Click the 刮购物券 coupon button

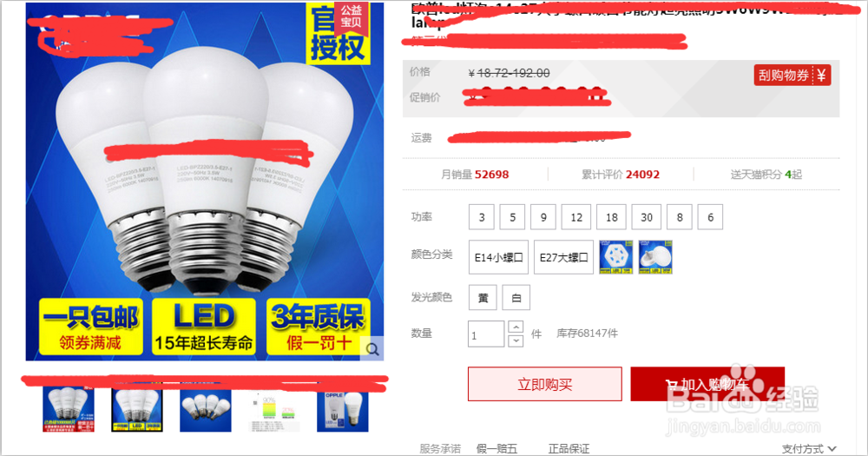click(x=792, y=76)
